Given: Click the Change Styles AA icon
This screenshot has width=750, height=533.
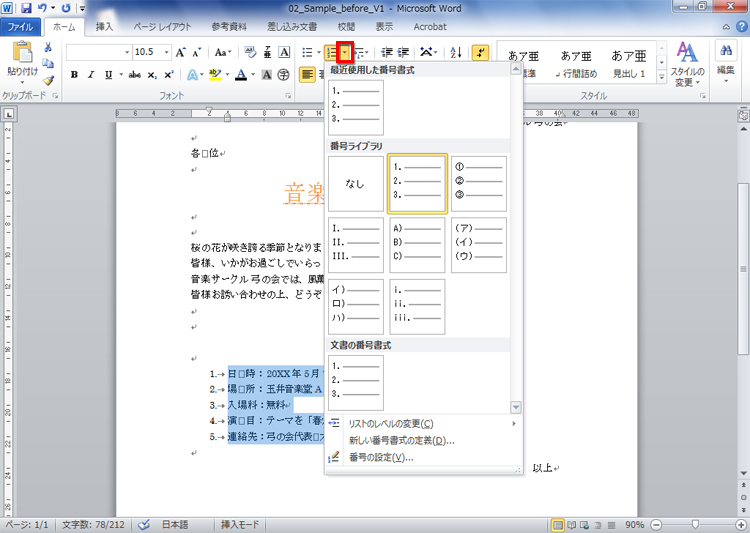Looking at the screenshot, I should click(x=687, y=53).
